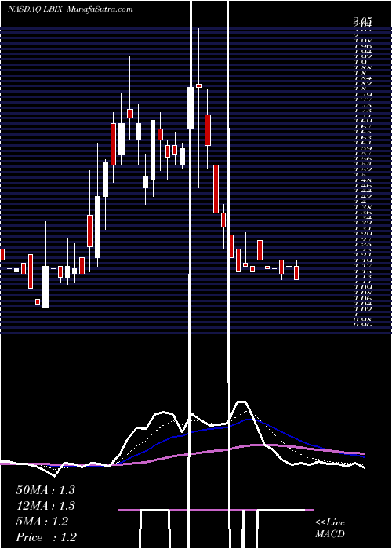Select the 50MA : 1.3 legend entry
Screen dimensions: 392x549
click(x=45, y=490)
